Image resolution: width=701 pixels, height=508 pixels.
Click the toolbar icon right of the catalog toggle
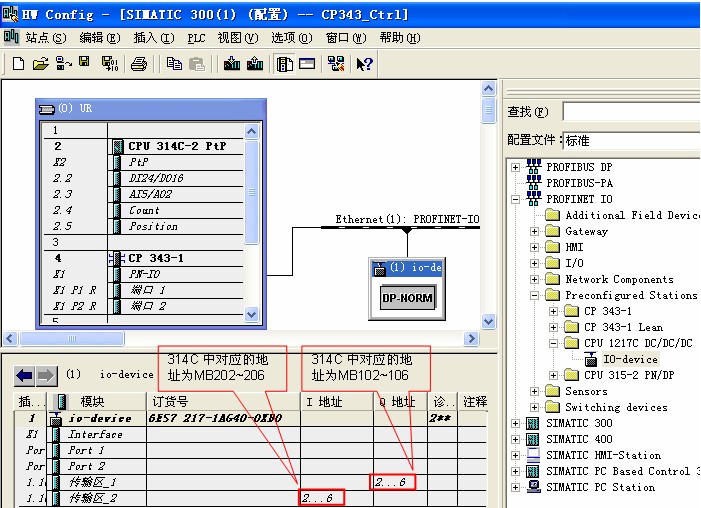307,64
